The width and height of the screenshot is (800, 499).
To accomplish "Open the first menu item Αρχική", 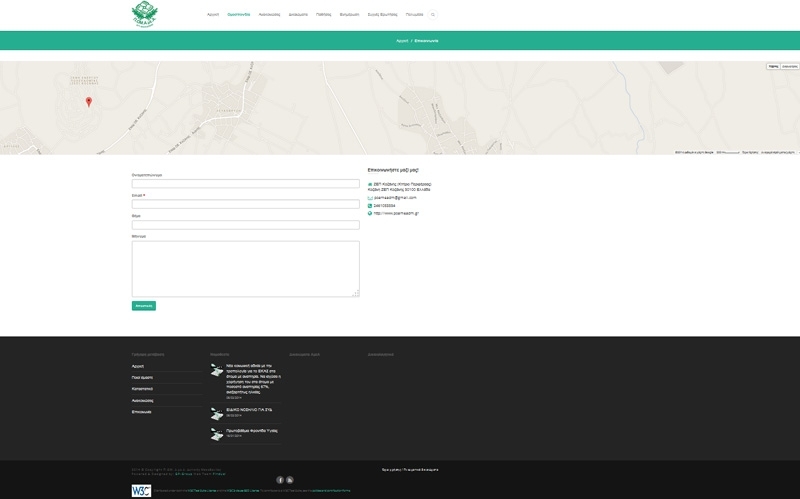I will 213,16.
